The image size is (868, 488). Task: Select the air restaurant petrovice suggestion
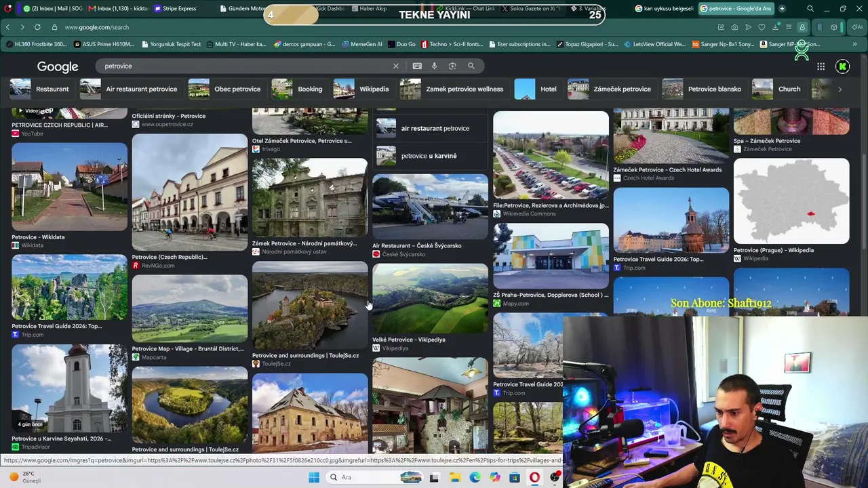pos(430,128)
